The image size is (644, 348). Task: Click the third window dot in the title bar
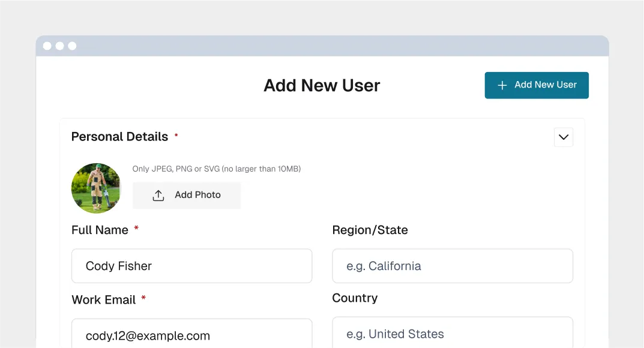pos(72,46)
